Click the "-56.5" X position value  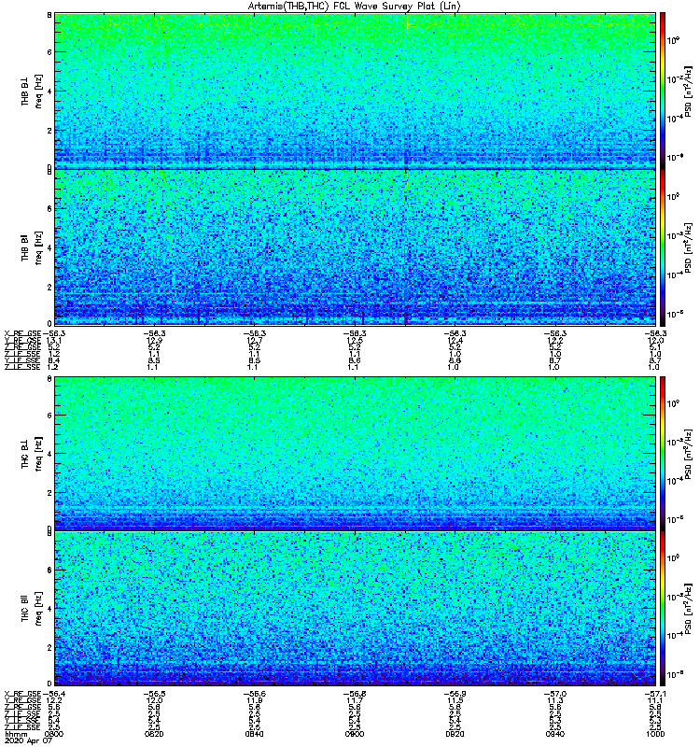(154, 694)
